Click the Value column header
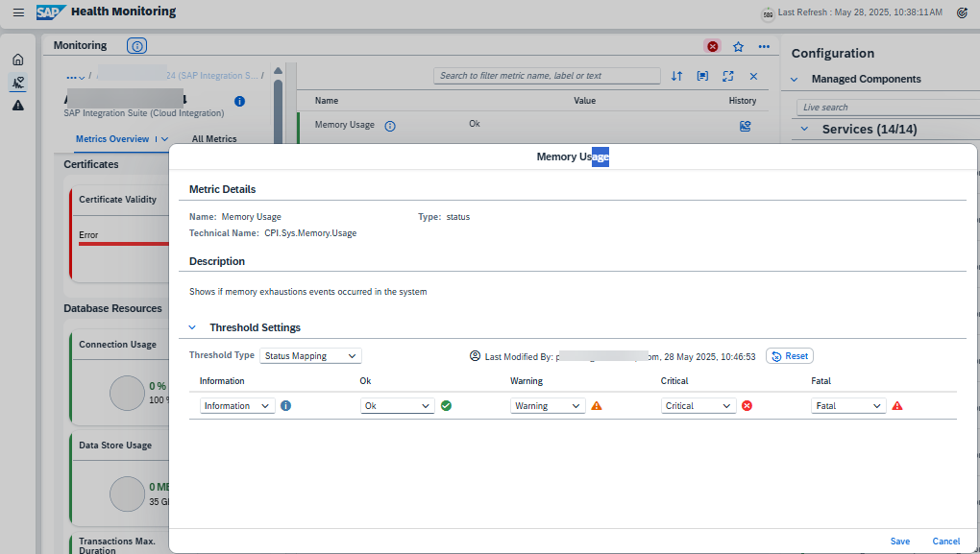This screenshot has height=554, width=980. 585,101
